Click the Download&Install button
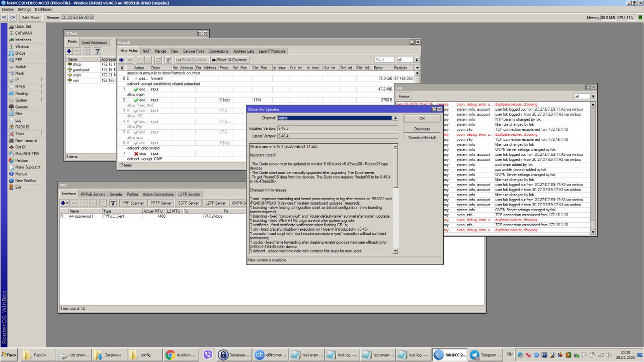Screen dimensions: 644x362 coord(422,137)
